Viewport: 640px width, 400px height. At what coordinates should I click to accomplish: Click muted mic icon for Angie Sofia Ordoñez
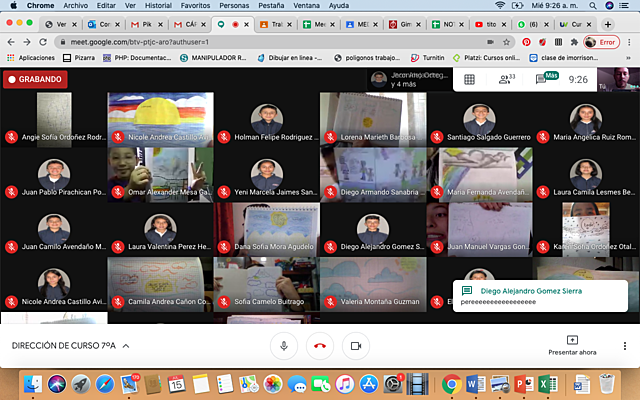coord(11,137)
